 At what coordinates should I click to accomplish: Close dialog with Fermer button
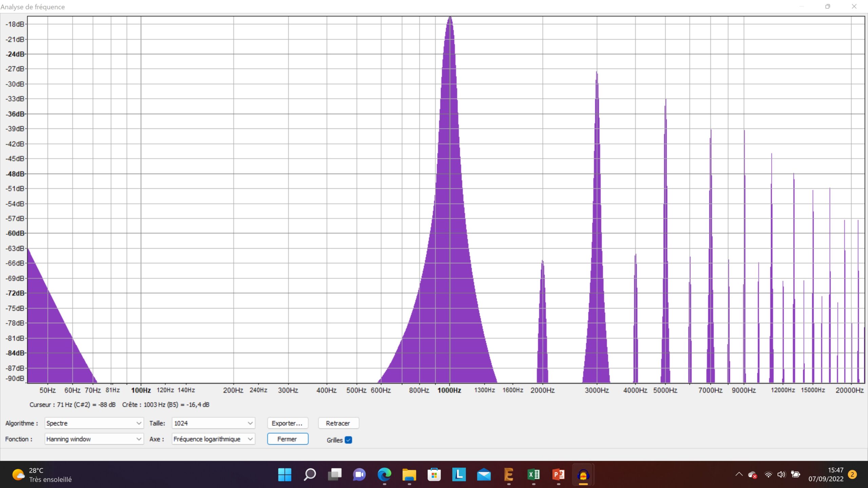[x=288, y=439]
